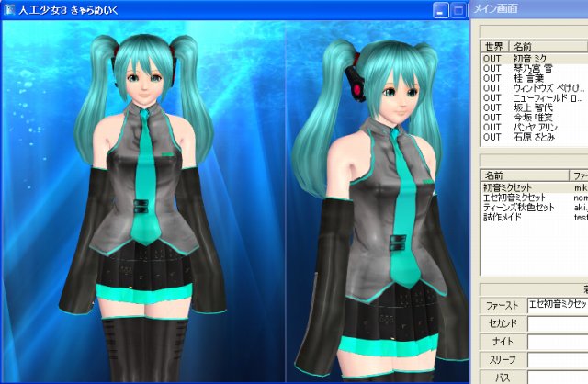Image resolution: width=588 pixels, height=384 pixels.
Task: Click the ナイト slot button
Action: (x=503, y=341)
